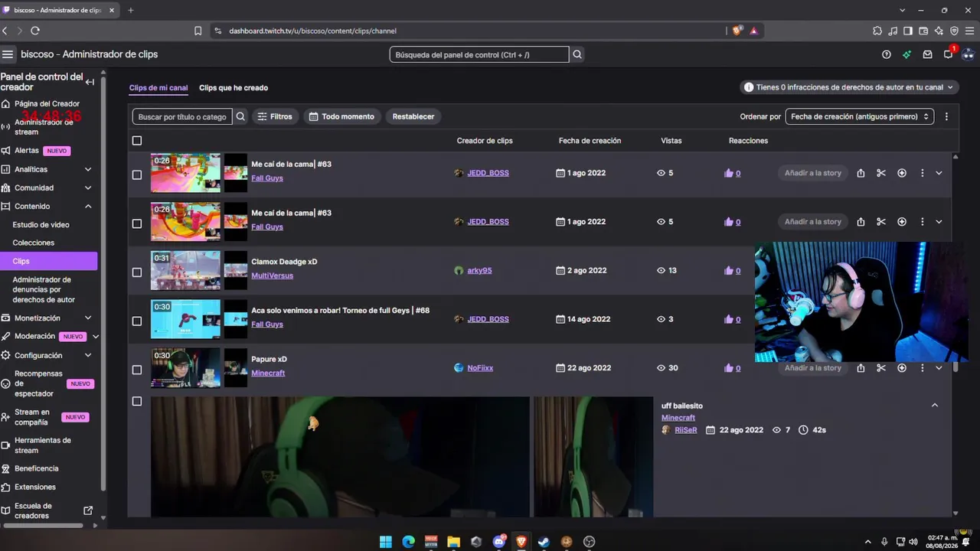Click the Filtros button
The width and height of the screenshot is (980, 551).
point(275,116)
